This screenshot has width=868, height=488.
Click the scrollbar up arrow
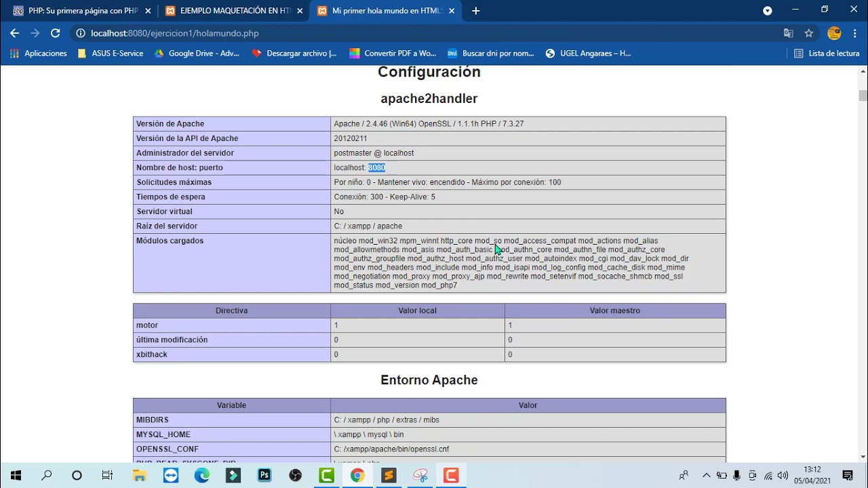point(863,70)
